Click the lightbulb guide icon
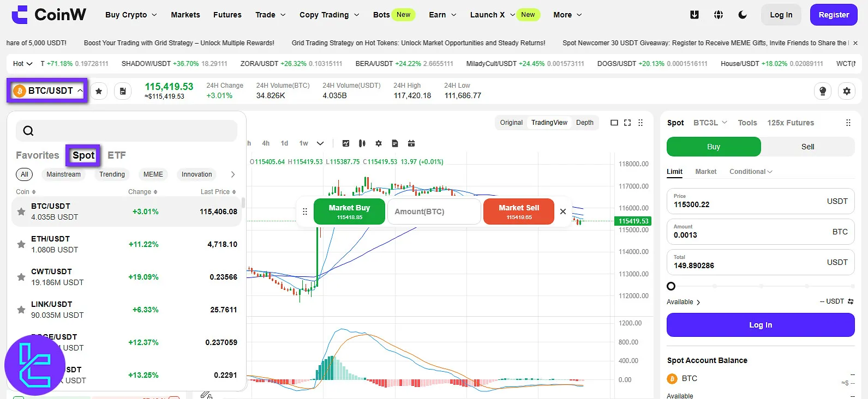 pyautogui.click(x=823, y=91)
